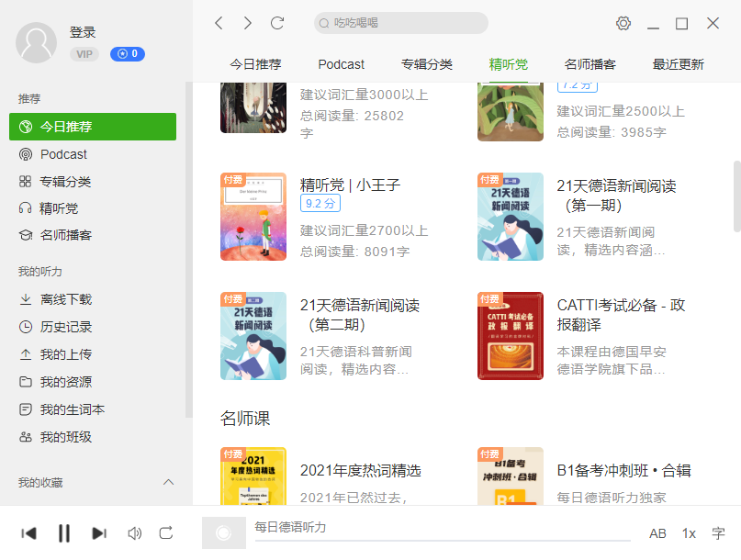Click the title B1备考冲刺班 • 合辑
741x560 pixels.
tap(623, 470)
